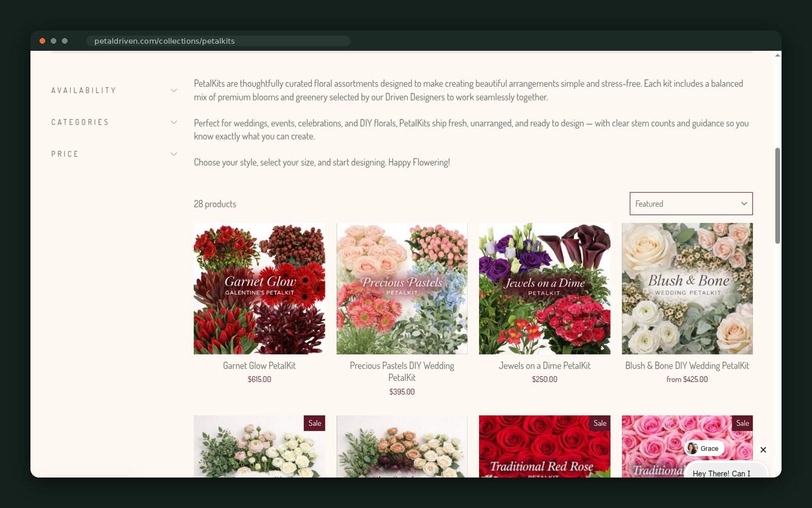The width and height of the screenshot is (812, 508).
Task: Click the red close window button
Action: [x=43, y=41]
